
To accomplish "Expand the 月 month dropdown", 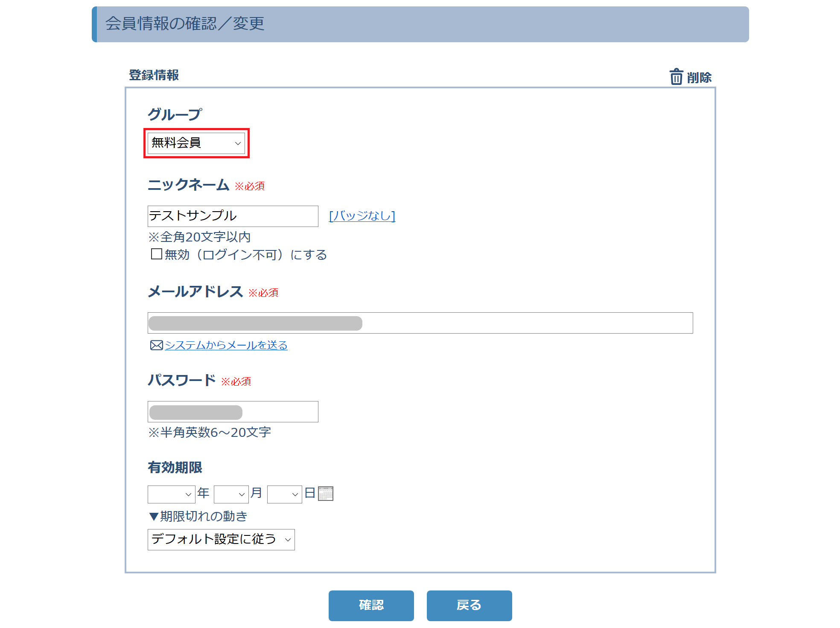I will click(x=231, y=494).
